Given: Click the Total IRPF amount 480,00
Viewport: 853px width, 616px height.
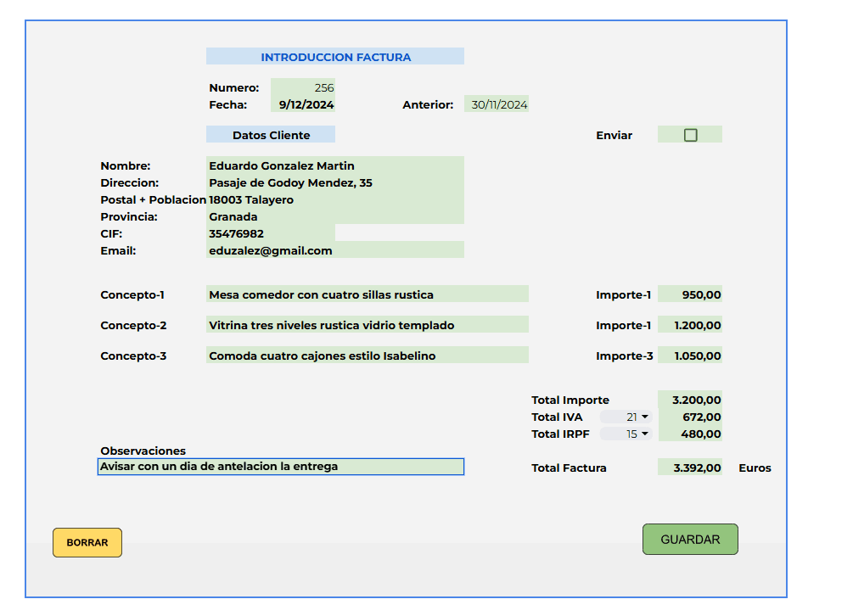Looking at the screenshot, I should pos(690,434).
